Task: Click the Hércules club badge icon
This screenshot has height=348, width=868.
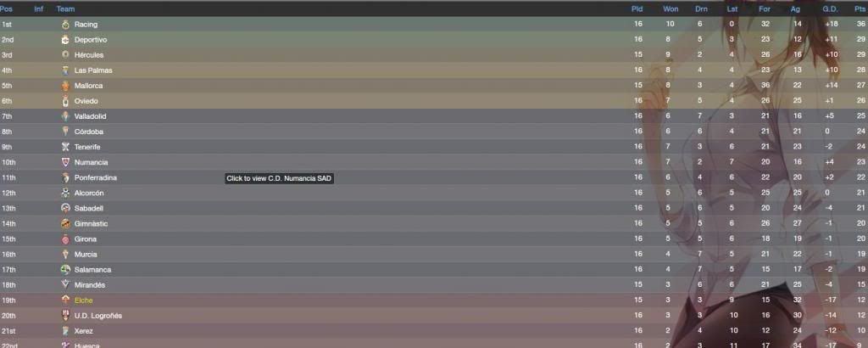Action: point(65,55)
